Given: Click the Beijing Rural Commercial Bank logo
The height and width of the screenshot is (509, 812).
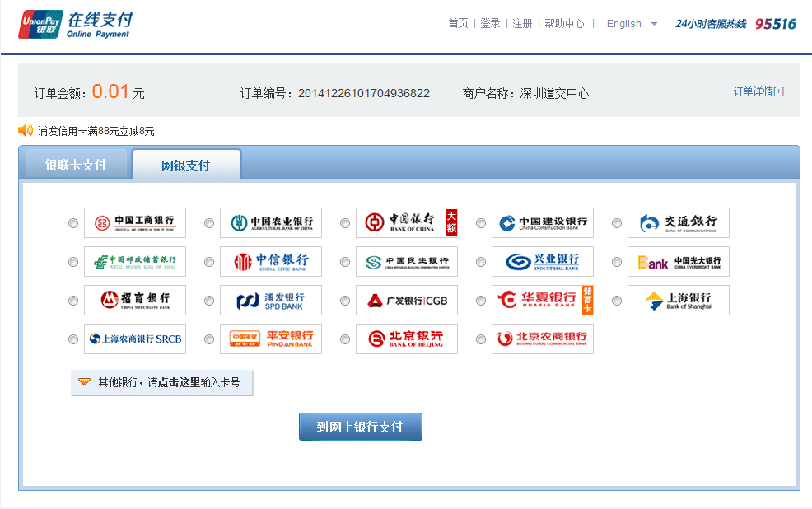Looking at the screenshot, I should coord(542,339).
